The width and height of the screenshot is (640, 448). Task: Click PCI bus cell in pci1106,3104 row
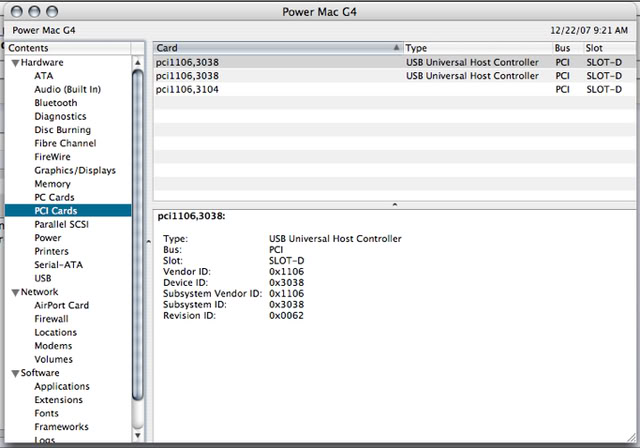[562, 89]
